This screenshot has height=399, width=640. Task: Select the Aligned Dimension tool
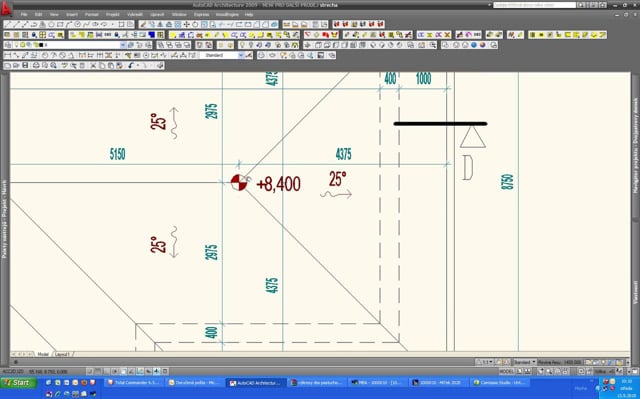(16, 55)
